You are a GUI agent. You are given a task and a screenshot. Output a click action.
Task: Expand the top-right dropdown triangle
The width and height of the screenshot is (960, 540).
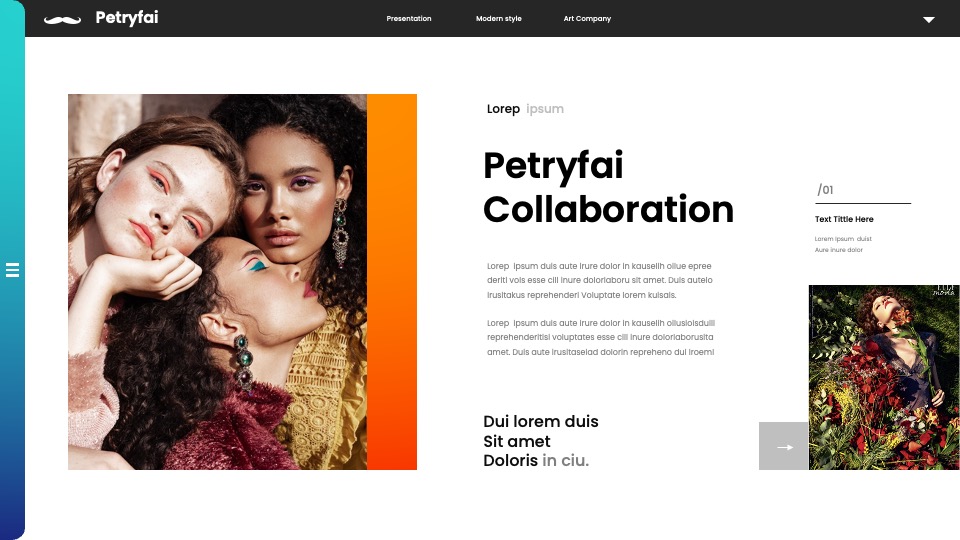pos(929,20)
